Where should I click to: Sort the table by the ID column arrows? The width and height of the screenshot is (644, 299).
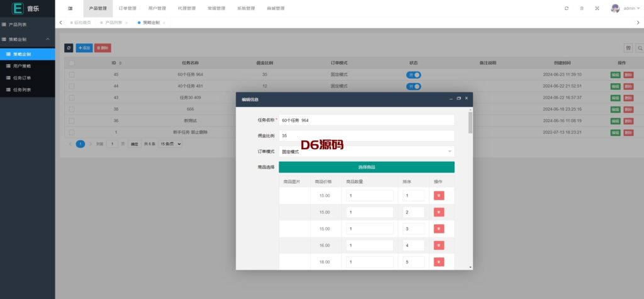[x=120, y=63]
